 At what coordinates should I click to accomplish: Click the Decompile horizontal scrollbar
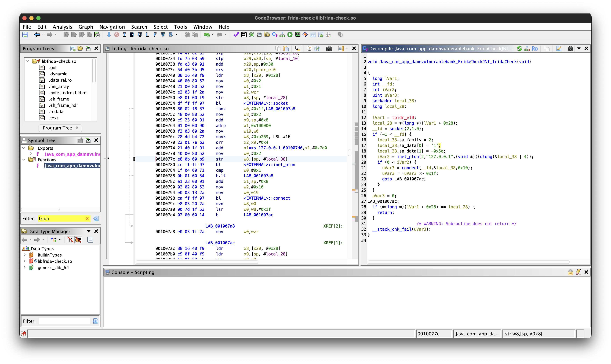point(468,262)
